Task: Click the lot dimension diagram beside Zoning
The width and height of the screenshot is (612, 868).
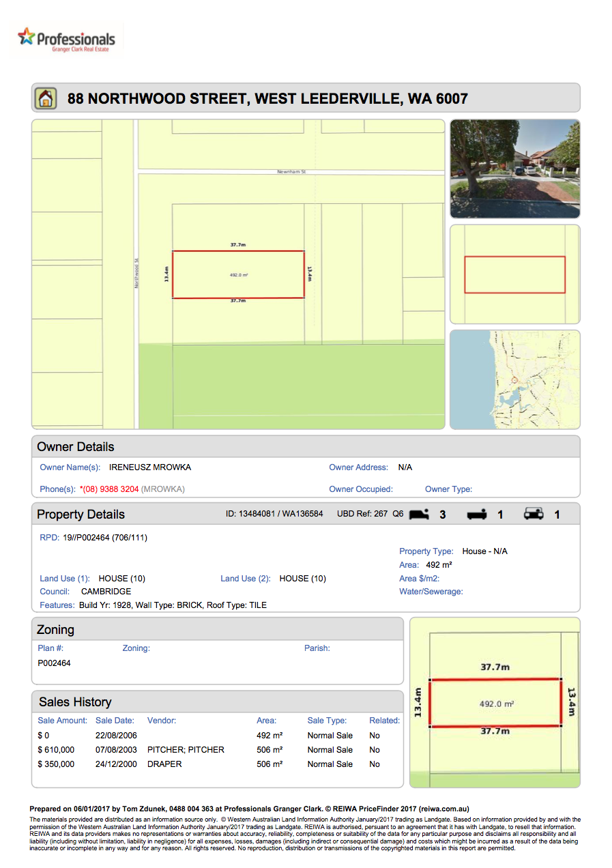Action: click(x=495, y=703)
